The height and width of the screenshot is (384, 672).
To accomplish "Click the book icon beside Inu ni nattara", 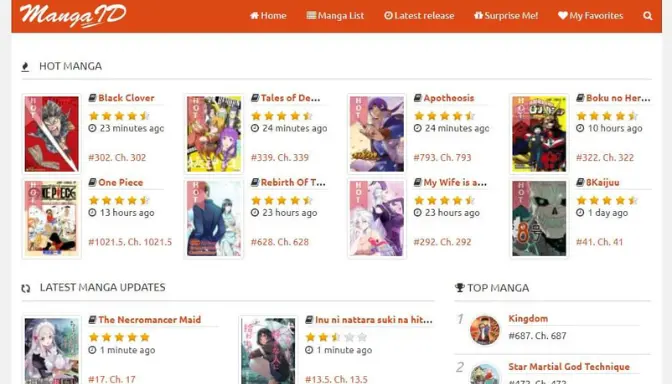I will 309,319.
